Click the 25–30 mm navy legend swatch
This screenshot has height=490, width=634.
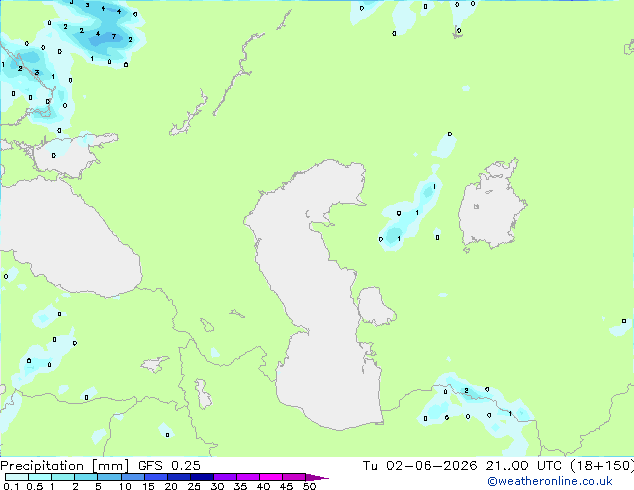pyautogui.click(x=201, y=477)
